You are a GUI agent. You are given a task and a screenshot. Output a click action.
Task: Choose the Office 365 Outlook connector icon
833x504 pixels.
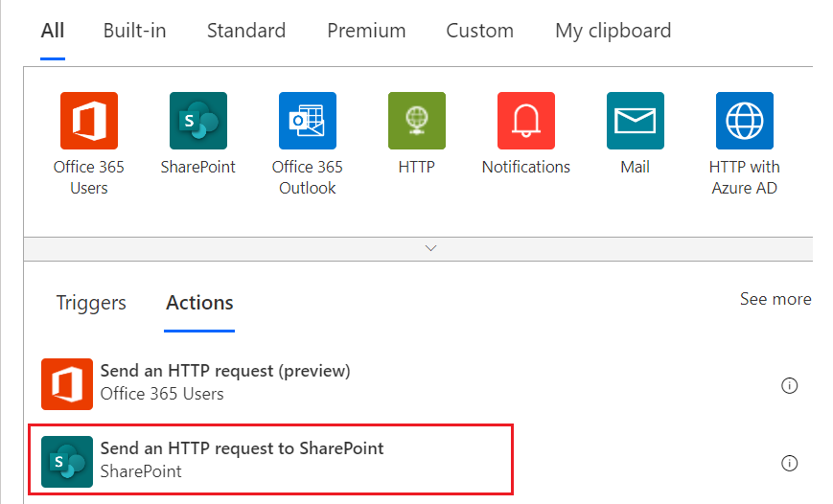tap(308, 121)
